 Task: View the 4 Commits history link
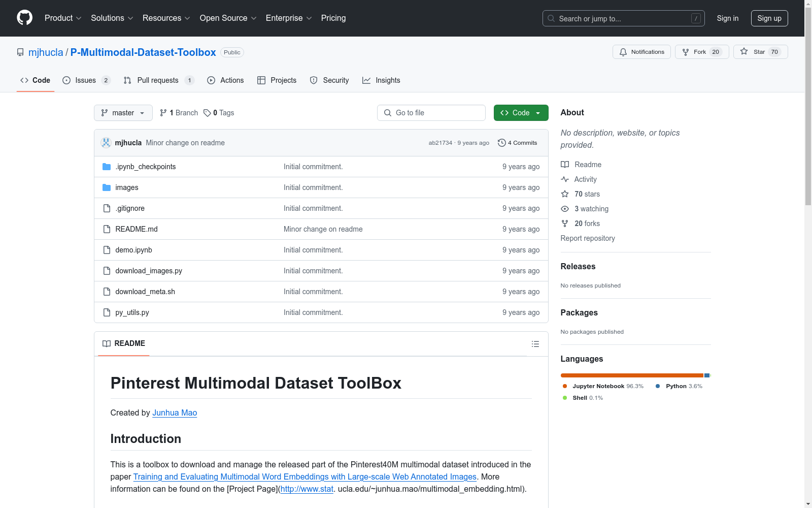pyautogui.click(x=518, y=143)
